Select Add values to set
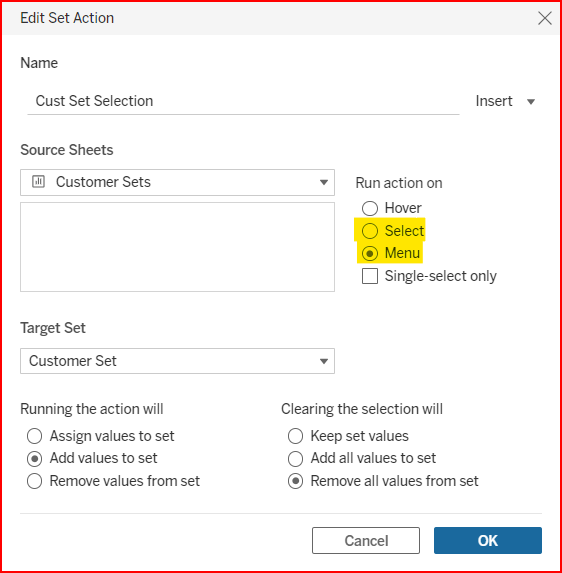 tap(34, 459)
